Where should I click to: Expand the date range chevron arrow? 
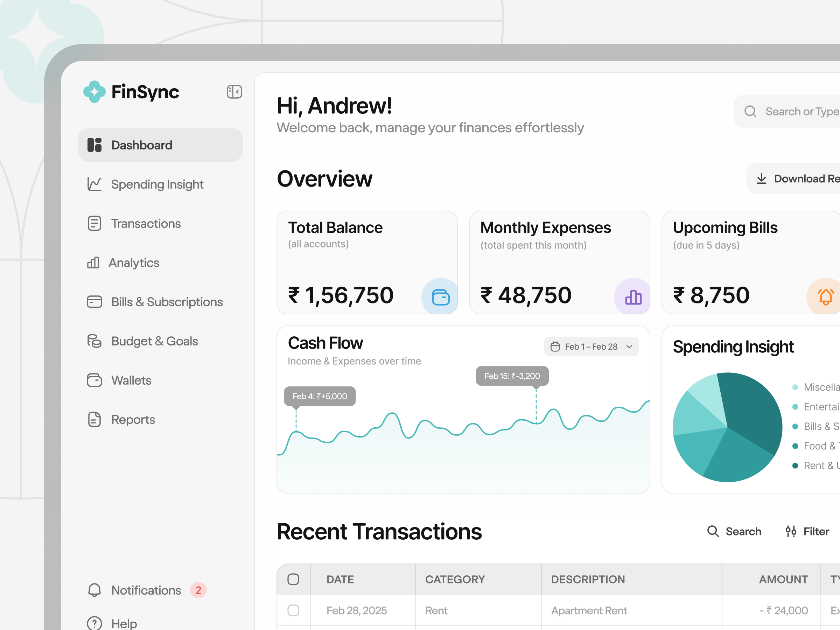pyautogui.click(x=629, y=346)
